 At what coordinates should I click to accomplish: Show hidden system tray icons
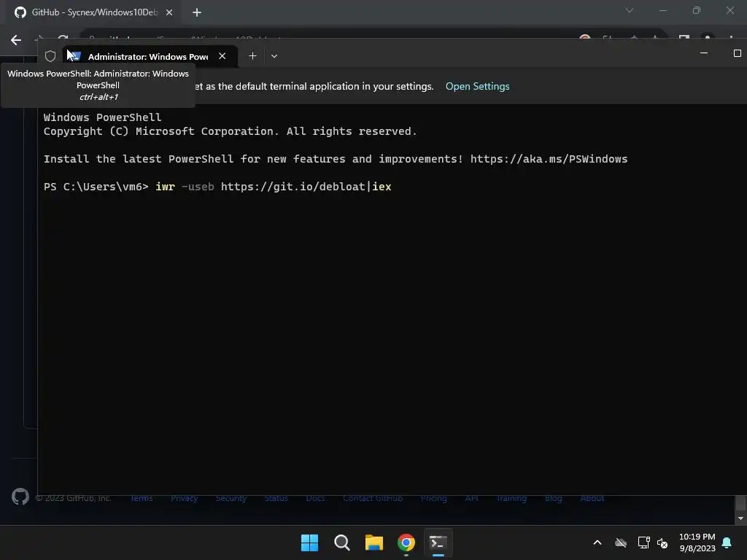coord(597,542)
